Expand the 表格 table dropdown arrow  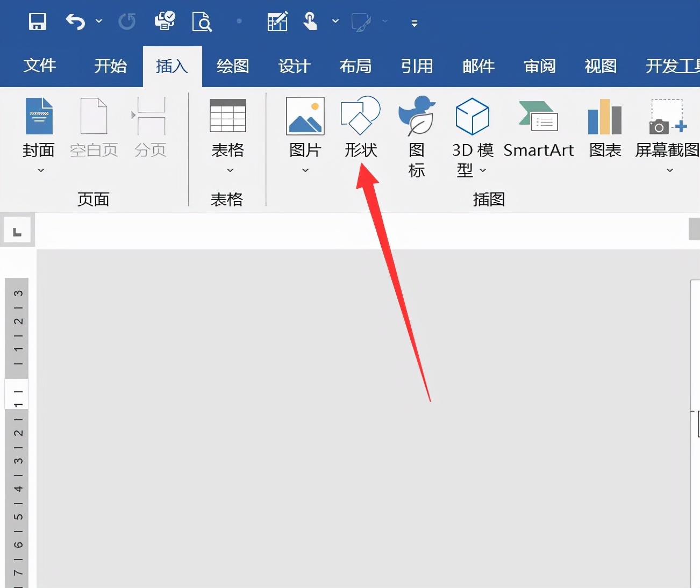(230, 170)
